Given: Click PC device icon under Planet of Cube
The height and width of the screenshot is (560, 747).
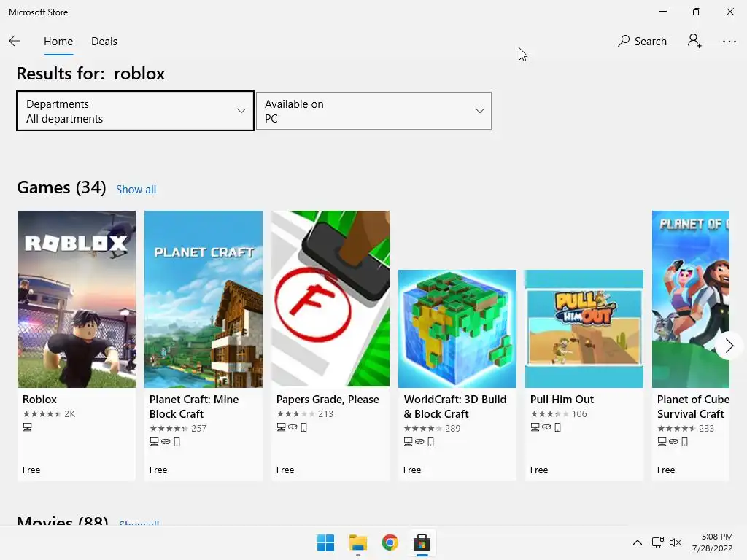Looking at the screenshot, I should pyautogui.click(x=662, y=442).
